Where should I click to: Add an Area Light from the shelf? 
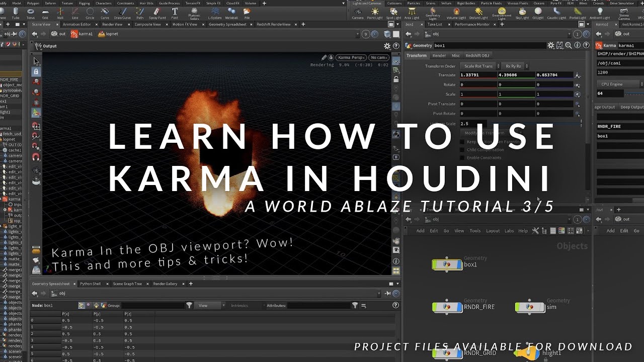[x=412, y=13]
